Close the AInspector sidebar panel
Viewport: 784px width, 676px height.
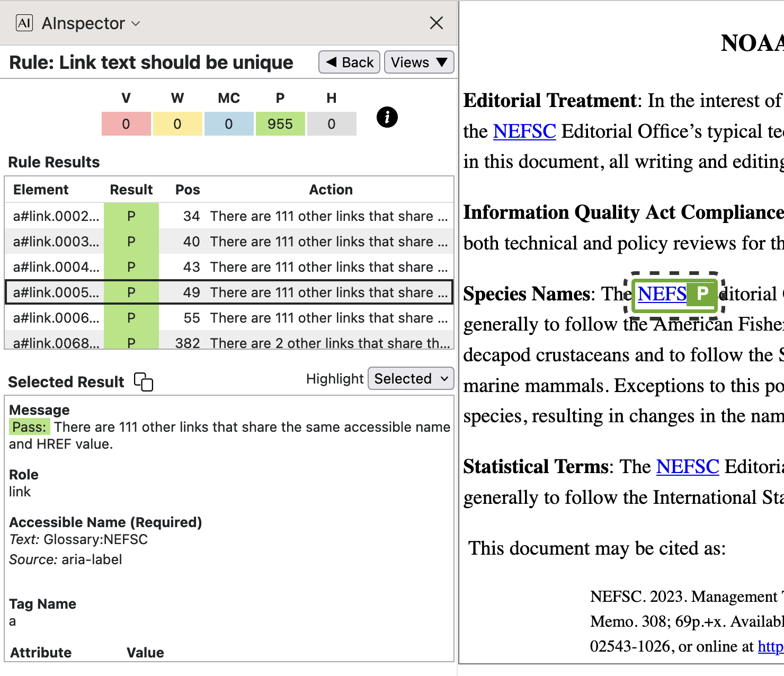[436, 23]
